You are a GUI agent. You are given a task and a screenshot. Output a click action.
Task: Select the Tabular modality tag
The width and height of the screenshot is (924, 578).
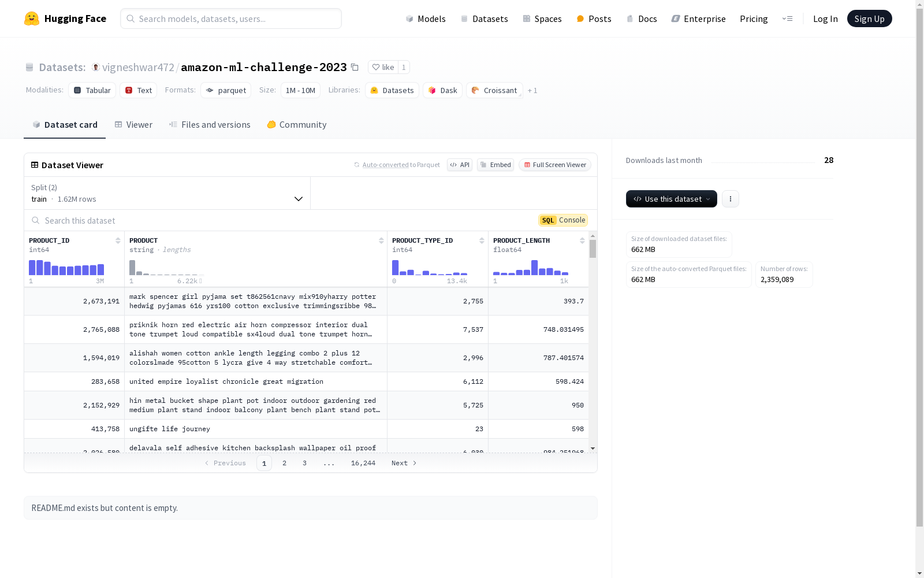click(92, 90)
